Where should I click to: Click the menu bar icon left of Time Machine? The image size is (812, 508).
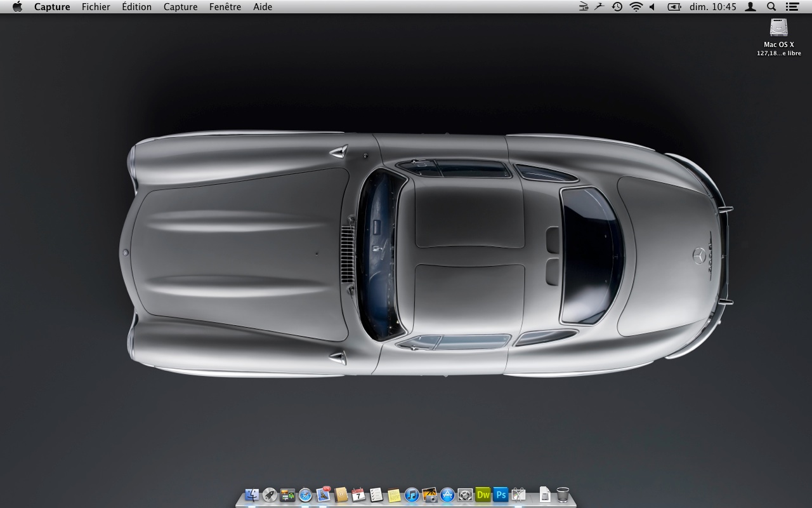[599, 7]
